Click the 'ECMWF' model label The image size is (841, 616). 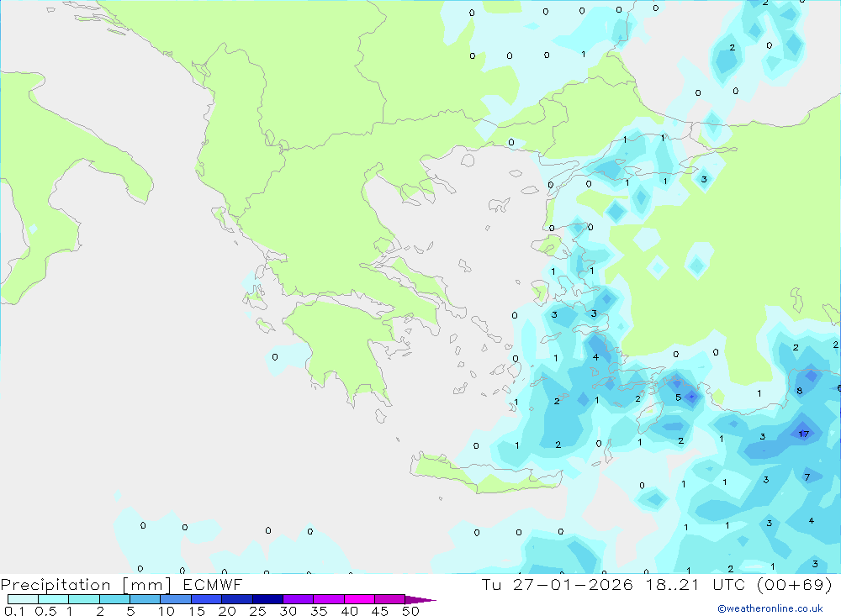pyautogui.click(x=213, y=585)
